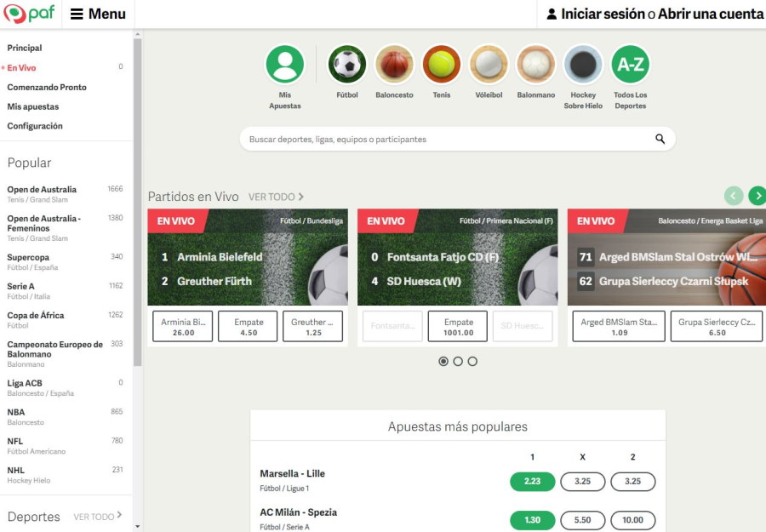Click Iniciar sesión link
Image resolution: width=766 pixels, height=532 pixels.
click(603, 14)
